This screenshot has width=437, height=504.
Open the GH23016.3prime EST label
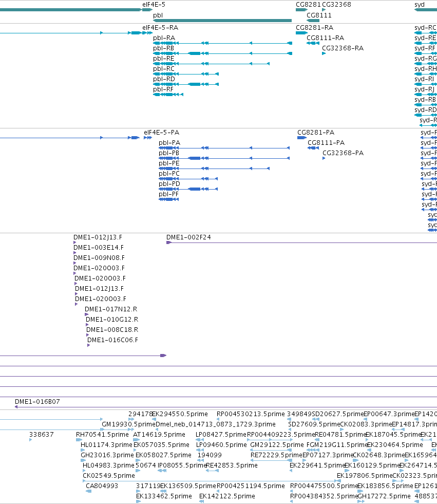(x=107, y=455)
